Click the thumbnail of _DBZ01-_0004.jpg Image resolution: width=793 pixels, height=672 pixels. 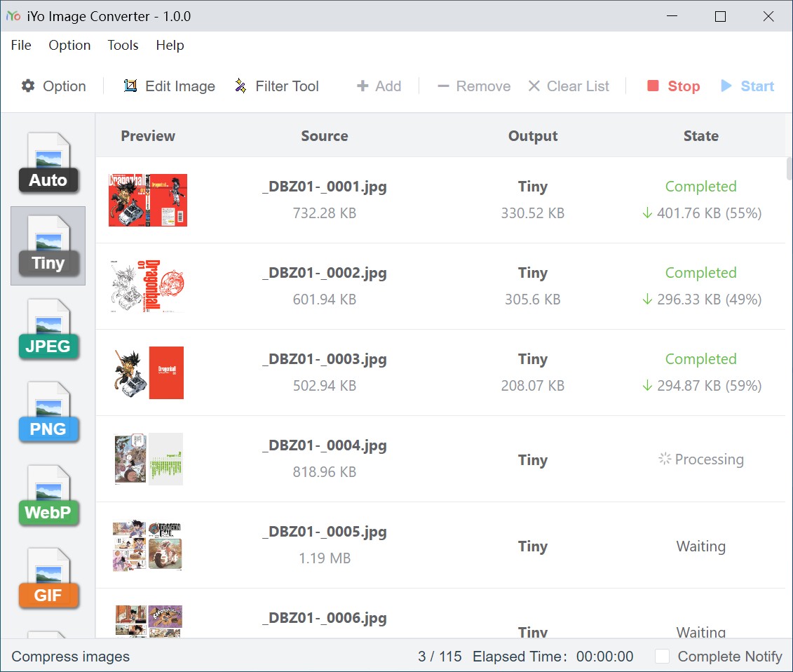coord(147,459)
